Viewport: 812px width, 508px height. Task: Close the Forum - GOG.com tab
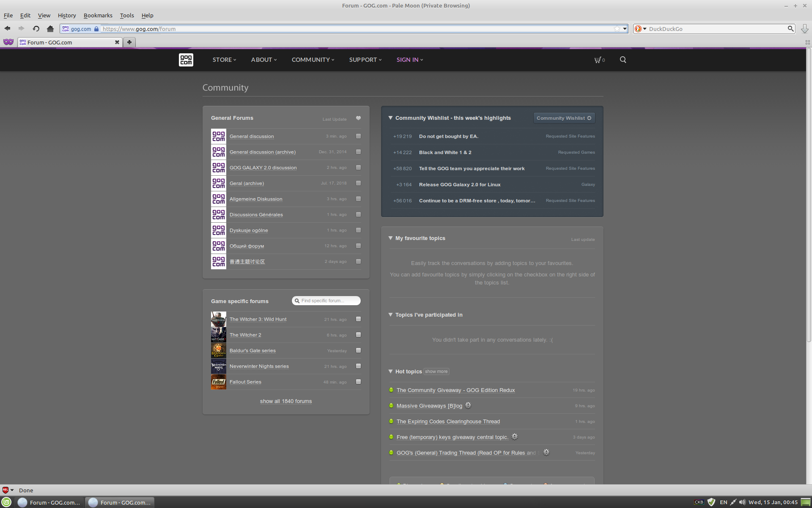click(117, 42)
